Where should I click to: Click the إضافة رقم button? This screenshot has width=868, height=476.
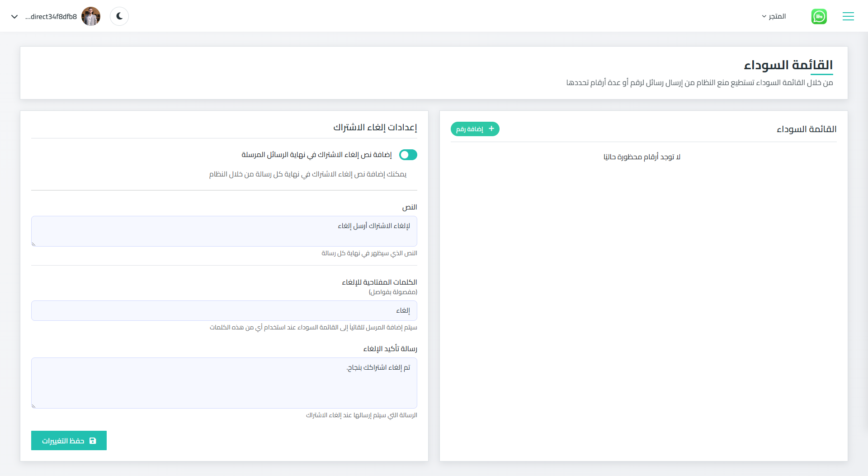(x=475, y=129)
